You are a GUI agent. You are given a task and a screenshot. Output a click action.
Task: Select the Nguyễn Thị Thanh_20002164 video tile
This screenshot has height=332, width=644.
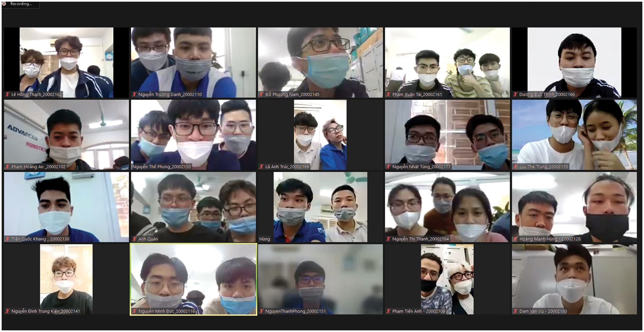(x=447, y=206)
